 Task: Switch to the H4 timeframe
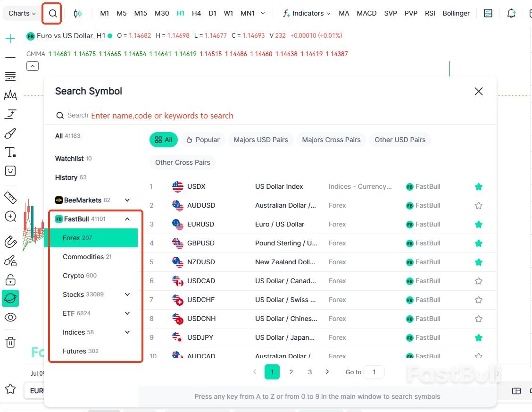pos(196,13)
